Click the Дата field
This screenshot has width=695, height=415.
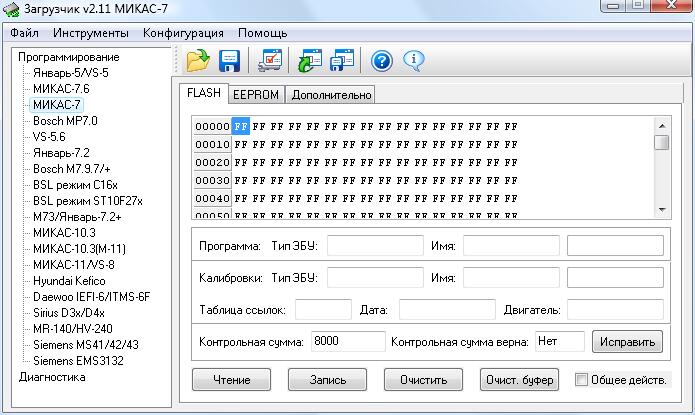click(447, 309)
